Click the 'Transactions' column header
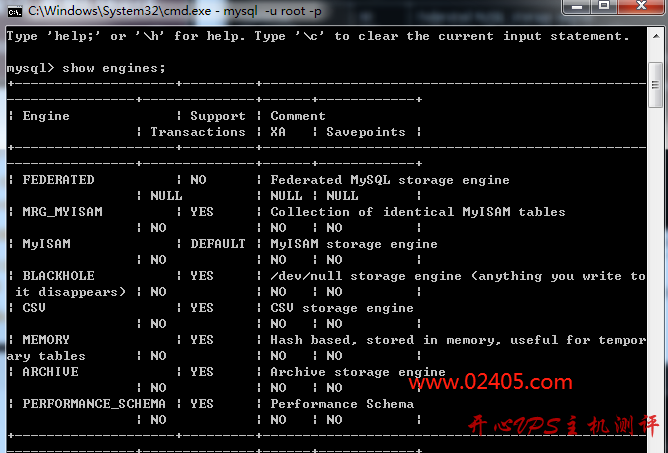Viewport: 668px width, 453px height. 198,132
